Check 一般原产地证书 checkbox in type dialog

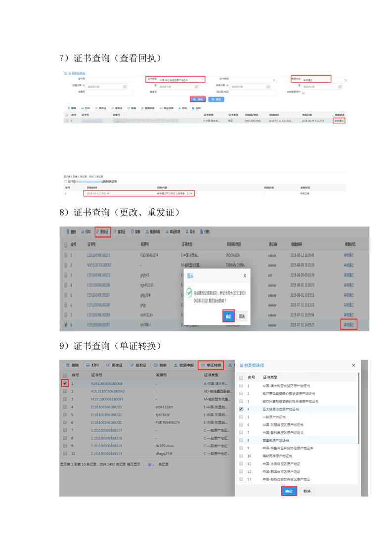[241, 417]
